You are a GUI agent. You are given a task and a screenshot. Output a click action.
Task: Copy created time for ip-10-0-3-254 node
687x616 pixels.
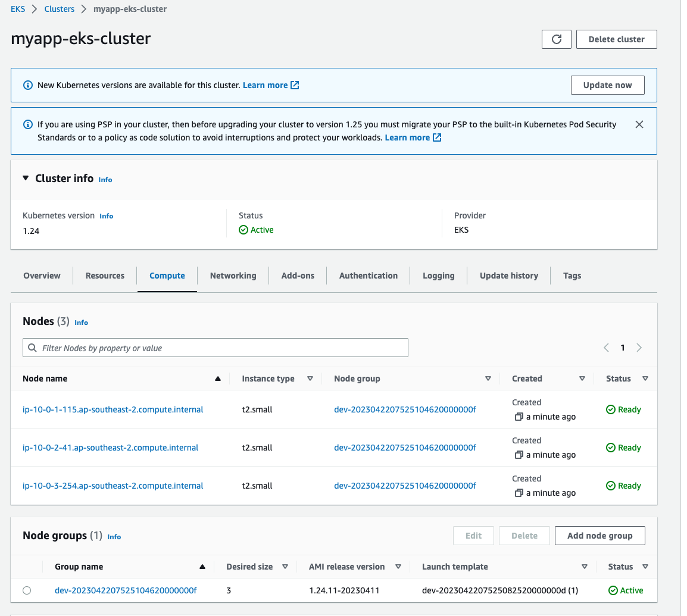[519, 493]
